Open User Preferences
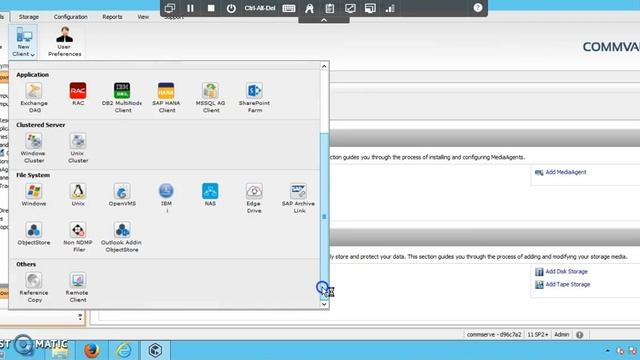Image resolution: width=640 pixels, height=360 pixels. (64, 42)
